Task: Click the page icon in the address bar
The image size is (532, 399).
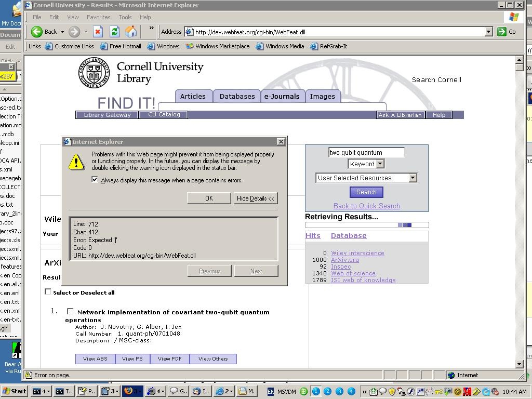Action: 189,32
